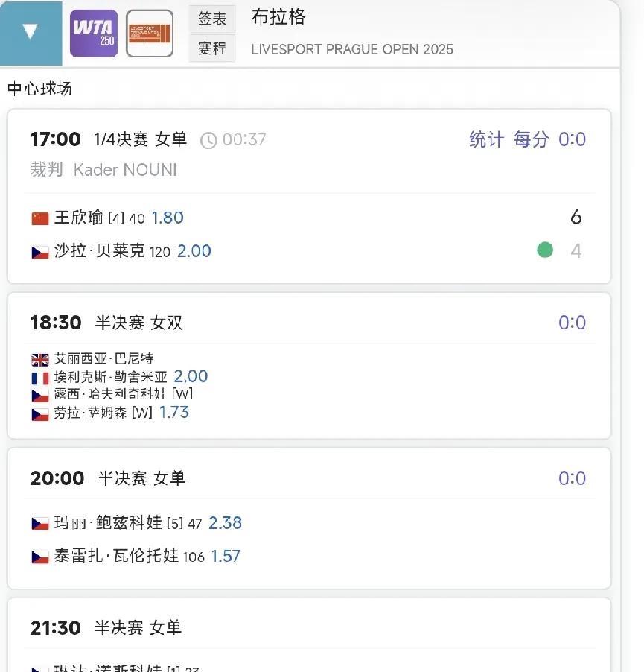Click the green serving indicator dot
Viewport: 644px width, 672px height.
[x=545, y=250]
